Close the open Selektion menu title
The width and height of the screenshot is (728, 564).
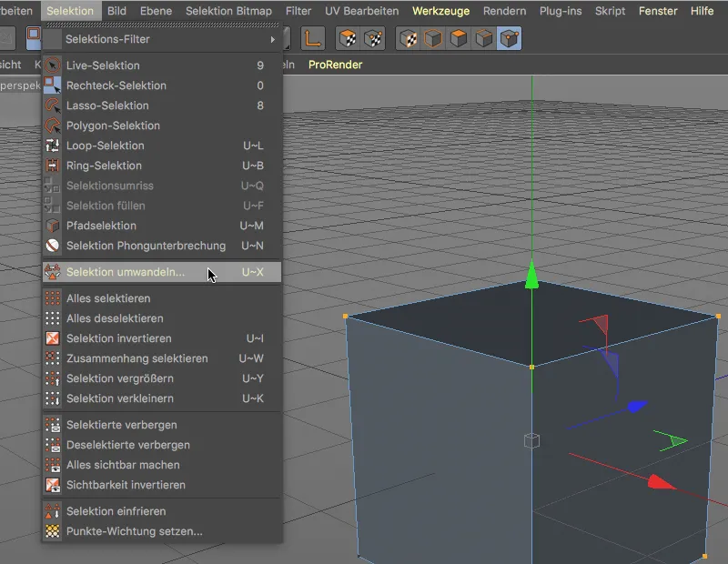[70, 11]
